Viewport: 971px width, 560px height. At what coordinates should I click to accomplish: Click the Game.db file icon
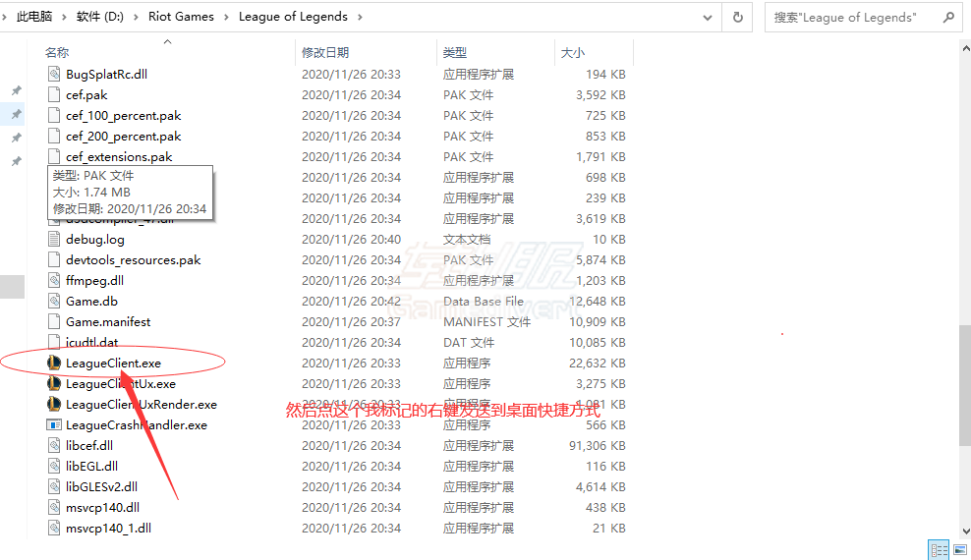coord(54,302)
